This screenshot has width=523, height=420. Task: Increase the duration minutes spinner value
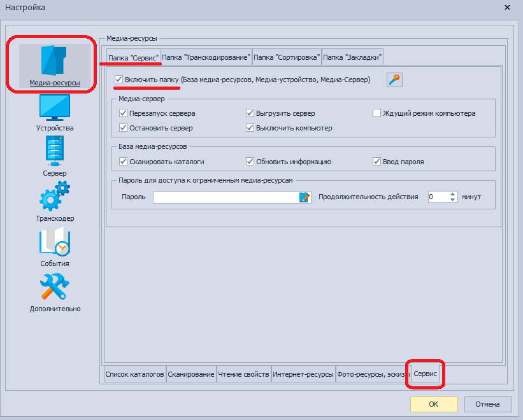pyautogui.click(x=453, y=194)
